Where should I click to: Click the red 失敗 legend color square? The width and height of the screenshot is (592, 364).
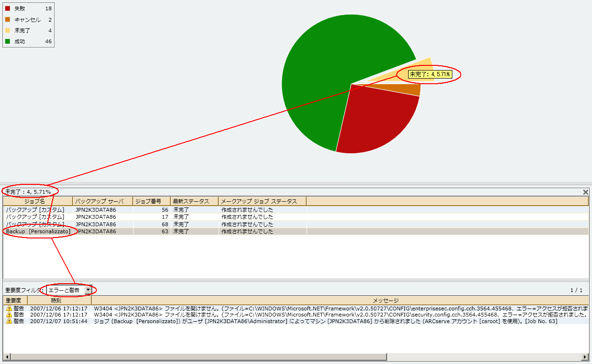point(8,8)
